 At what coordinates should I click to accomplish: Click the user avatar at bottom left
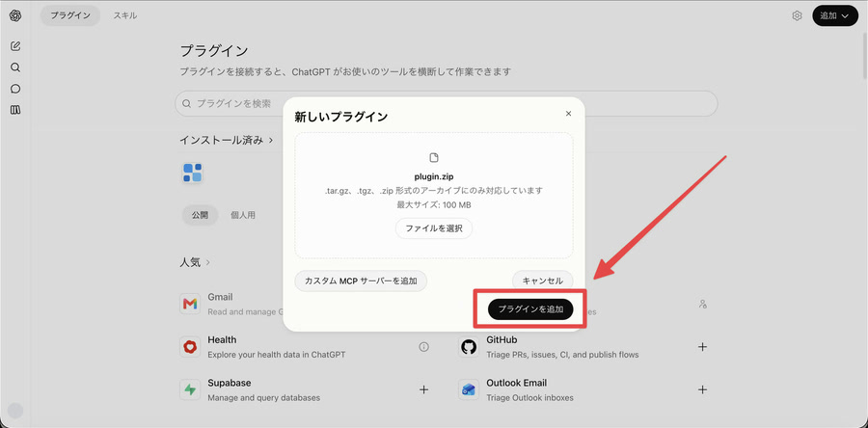coord(15,411)
